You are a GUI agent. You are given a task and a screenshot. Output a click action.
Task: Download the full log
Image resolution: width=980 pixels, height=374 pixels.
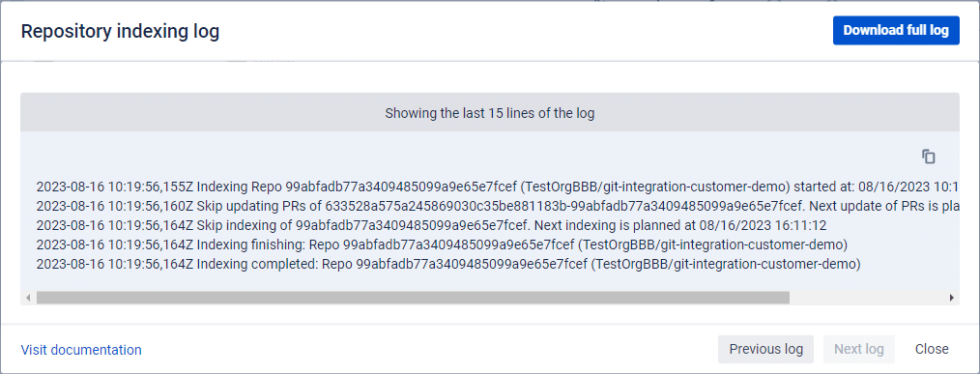(x=896, y=30)
